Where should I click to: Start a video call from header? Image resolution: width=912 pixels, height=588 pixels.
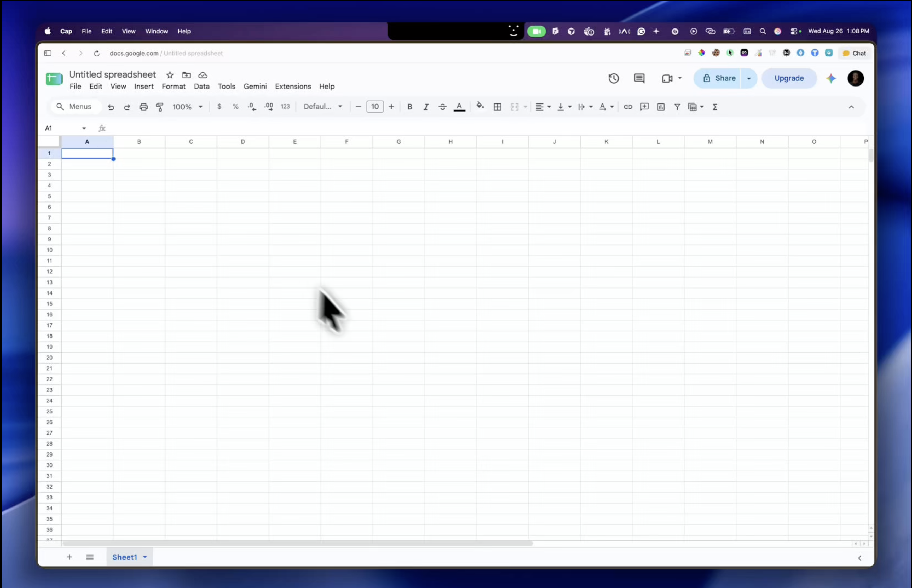coord(667,78)
